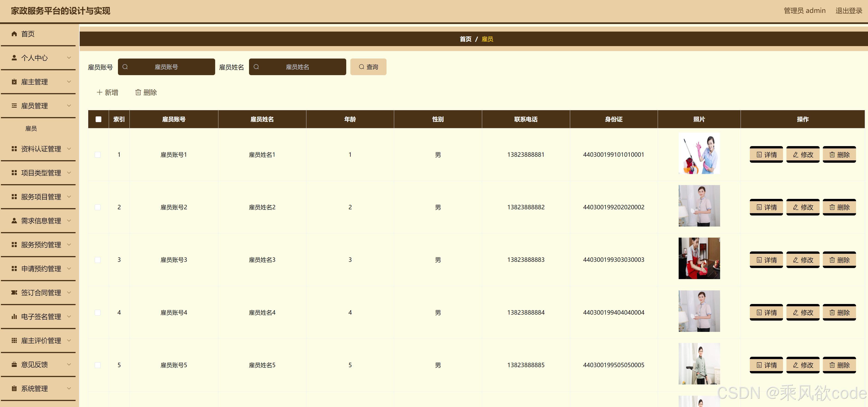The image size is (868, 407).
Task: Expand the 系统管理 sidebar chevron
Action: (x=69, y=389)
